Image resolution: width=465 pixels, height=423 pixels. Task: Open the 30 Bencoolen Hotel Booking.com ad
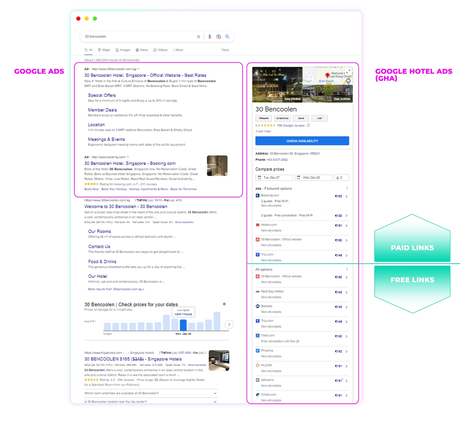130,163
